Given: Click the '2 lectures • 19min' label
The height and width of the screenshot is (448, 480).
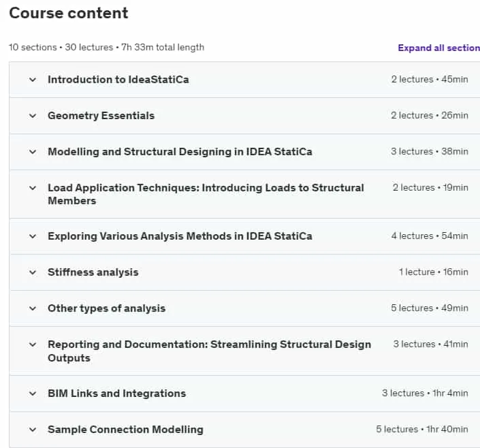Looking at the screenshot, I should coord(430,188).
